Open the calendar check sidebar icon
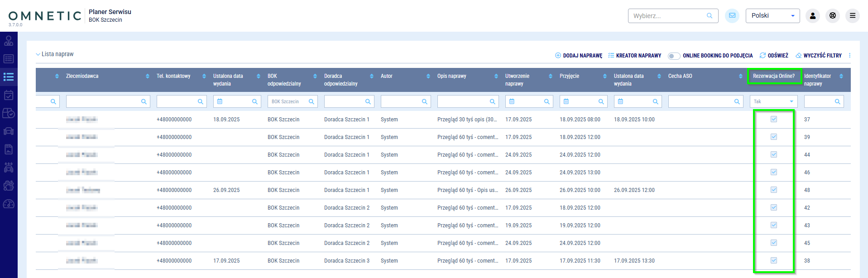The width and height of the screenshot is (868, 278). (x=9, y=95)
